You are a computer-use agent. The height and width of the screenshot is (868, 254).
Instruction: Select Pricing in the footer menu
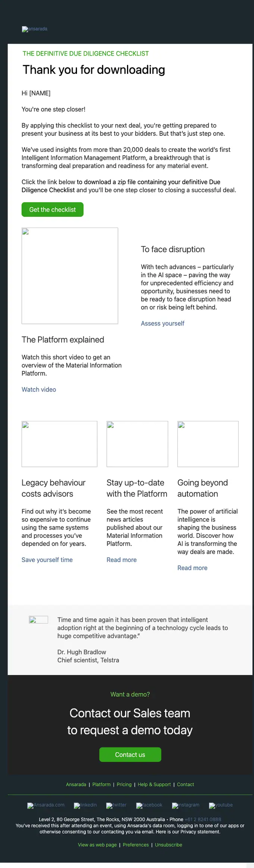pyautogui.click(x=124, y=784)
